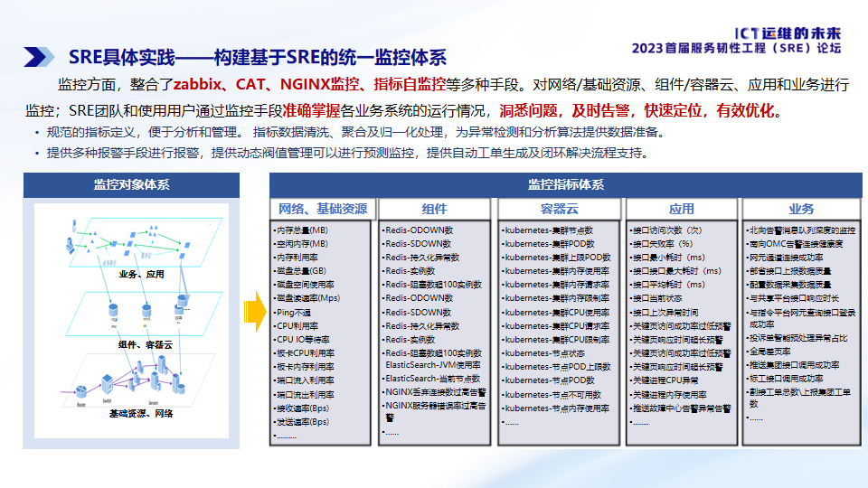
Task: Click the yellow arrow between the two panels
Action: 255,312
